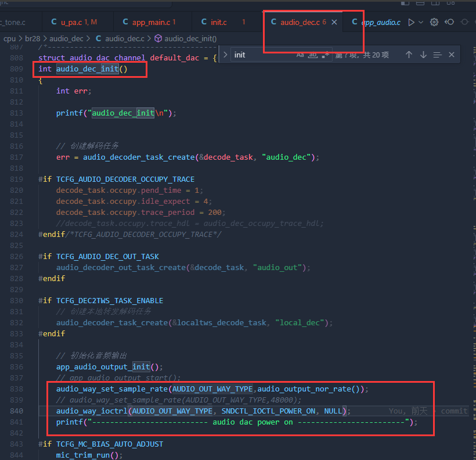Viewport: 476px width, 460px height.
Task: Click the git blame note 'You, 前天'
Action: pyautogui.click(x=408, y=411)
